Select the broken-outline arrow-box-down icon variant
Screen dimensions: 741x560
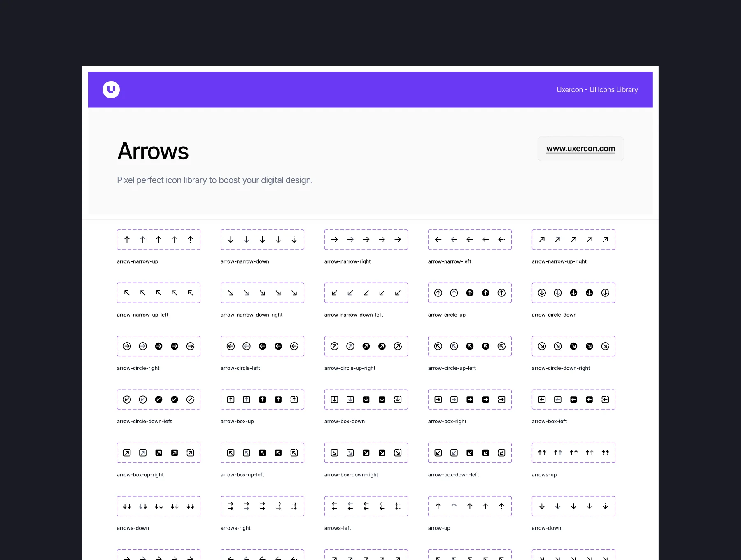tap(398, 399)
